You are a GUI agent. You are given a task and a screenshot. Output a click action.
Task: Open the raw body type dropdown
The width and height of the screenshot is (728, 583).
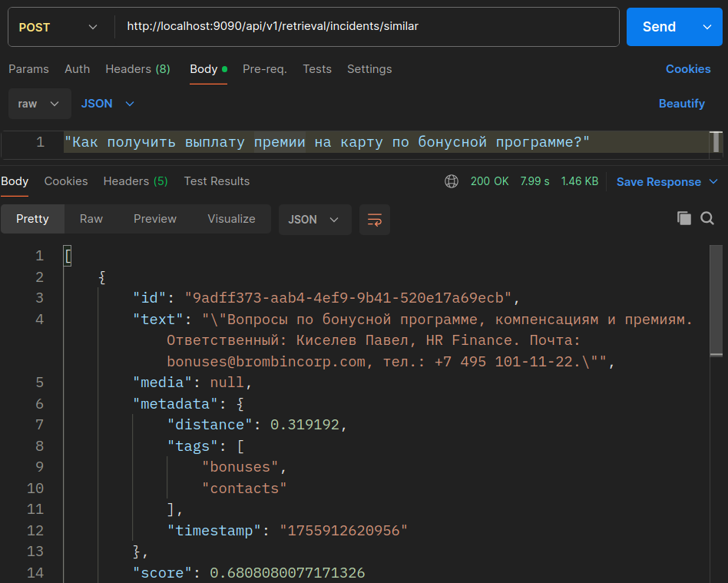click(38, 103)
